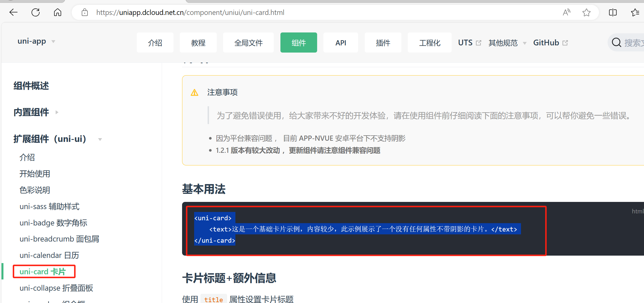
Task: Click the <text> example code line
Action: coord(363,229)
